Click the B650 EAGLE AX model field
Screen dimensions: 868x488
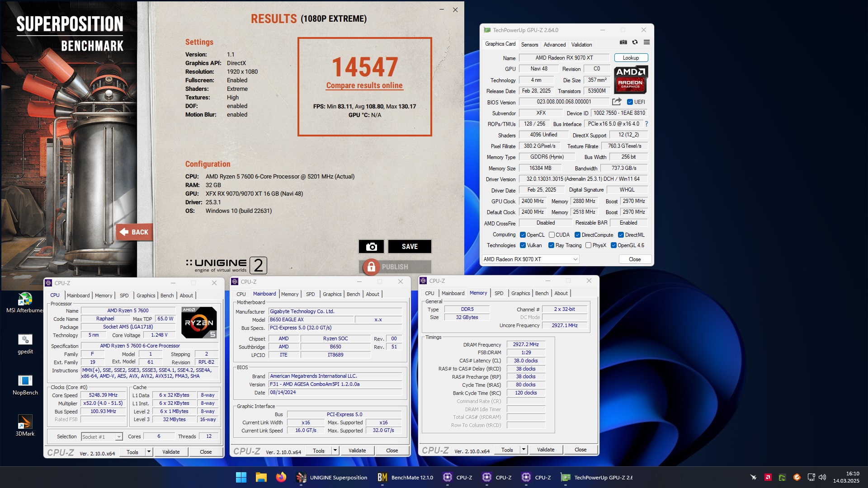pos(311,319)
